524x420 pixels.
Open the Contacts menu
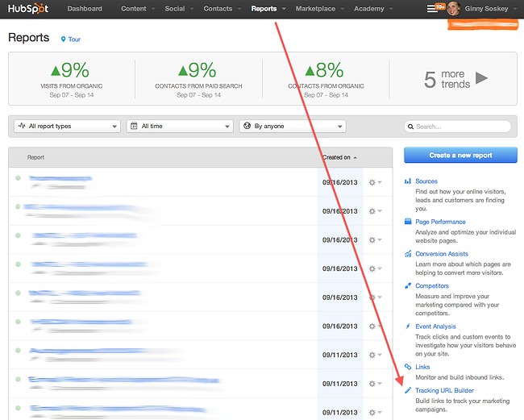(221, 9)
